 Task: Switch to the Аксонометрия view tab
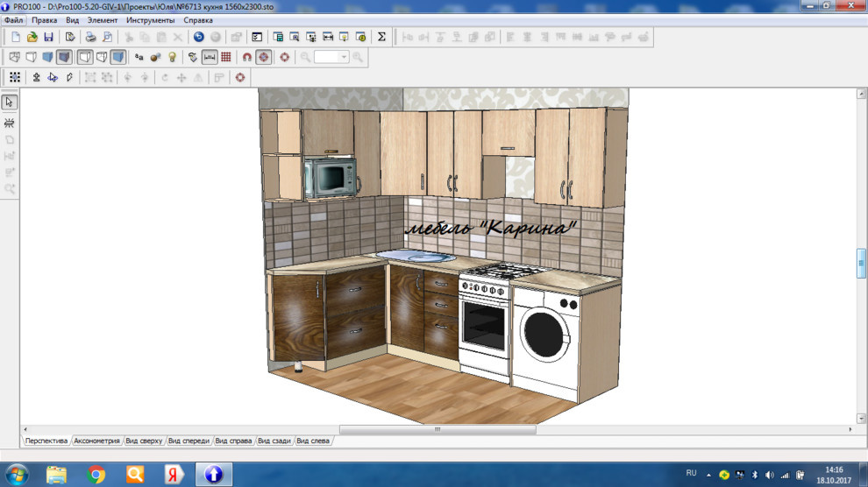coord(96,441)
